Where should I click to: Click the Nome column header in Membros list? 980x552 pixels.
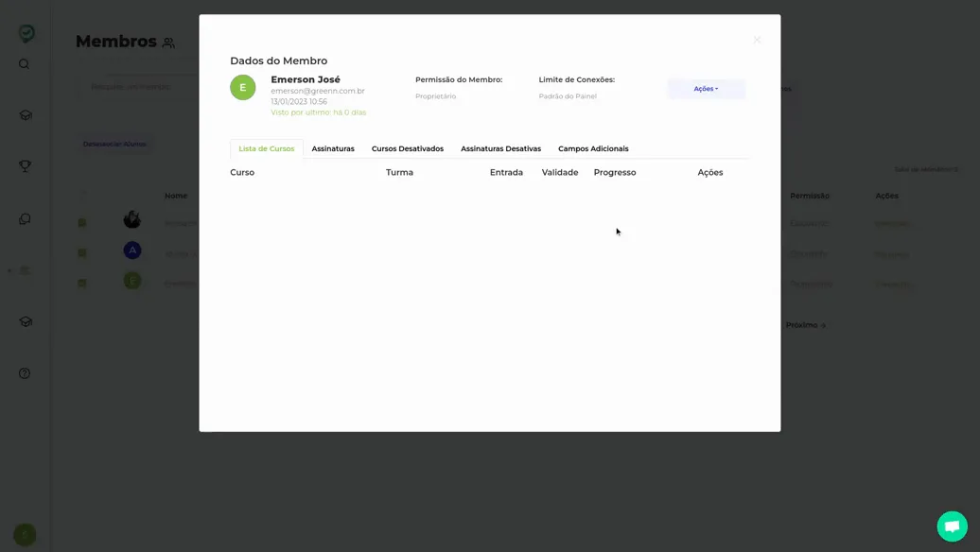point(176,196)
